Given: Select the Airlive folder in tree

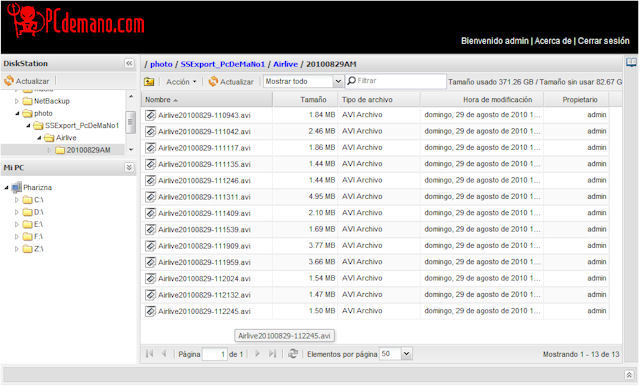Looking at the screenshot, I should click(x=60, y=138).
